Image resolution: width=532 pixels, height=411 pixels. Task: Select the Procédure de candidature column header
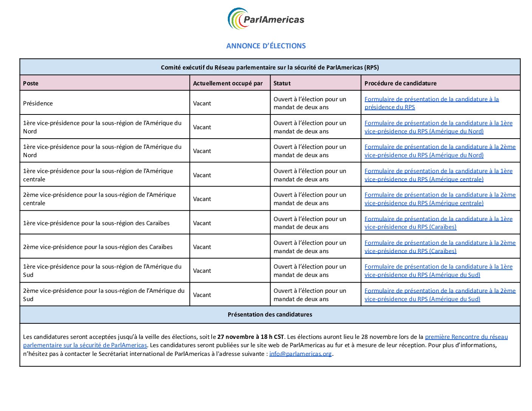tap(400, 83)
